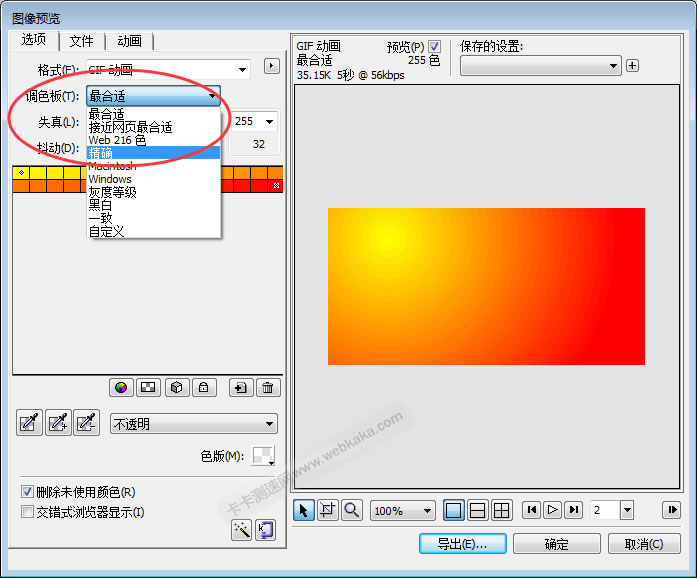Uncheck the 删除未使用颜色 checkbox

(x=28, y=492)
